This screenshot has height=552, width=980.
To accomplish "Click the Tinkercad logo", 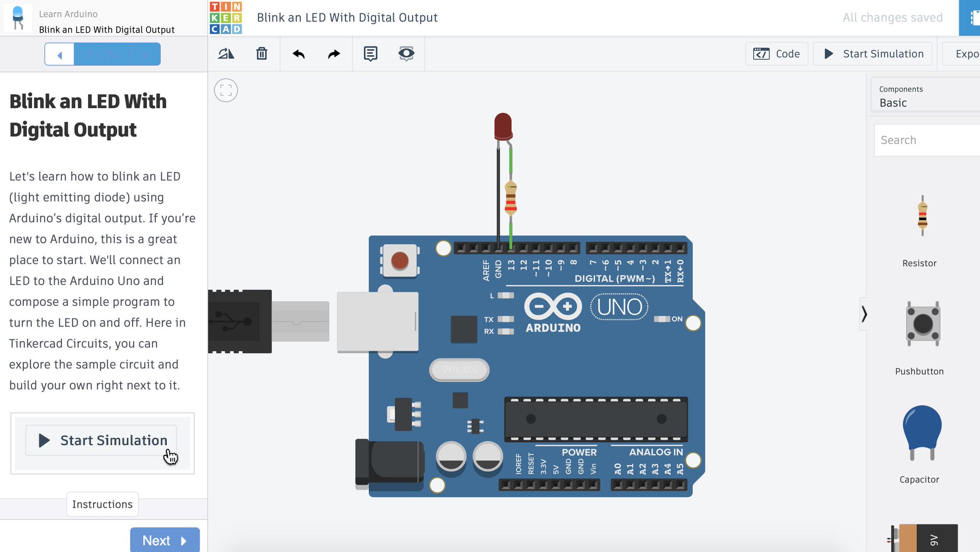I will point(226,18).
